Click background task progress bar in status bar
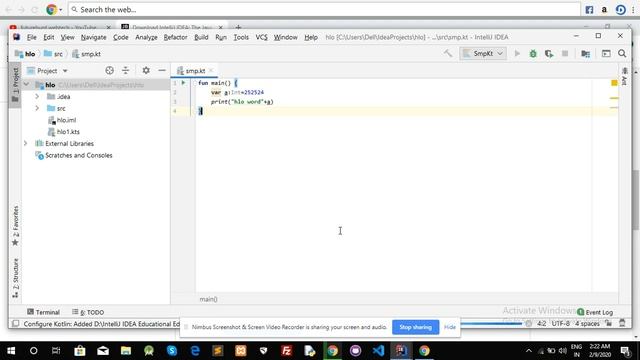This screenshot has height=360, width=640. point(491,324)
